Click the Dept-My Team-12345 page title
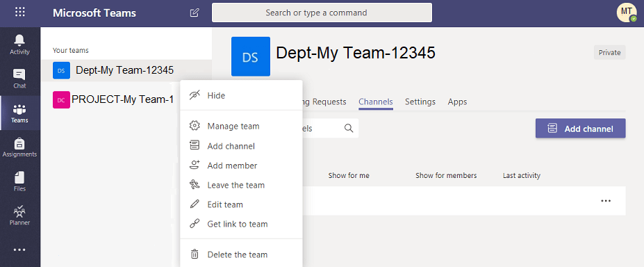 point(356,53)
